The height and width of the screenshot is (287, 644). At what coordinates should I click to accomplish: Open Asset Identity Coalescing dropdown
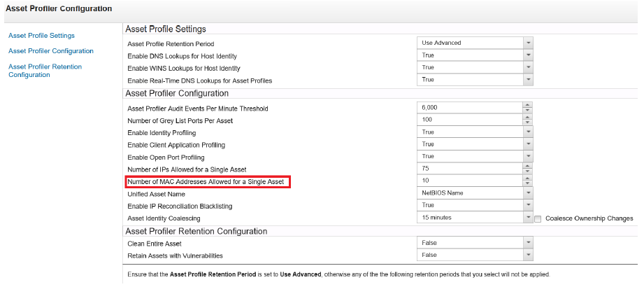475,218
